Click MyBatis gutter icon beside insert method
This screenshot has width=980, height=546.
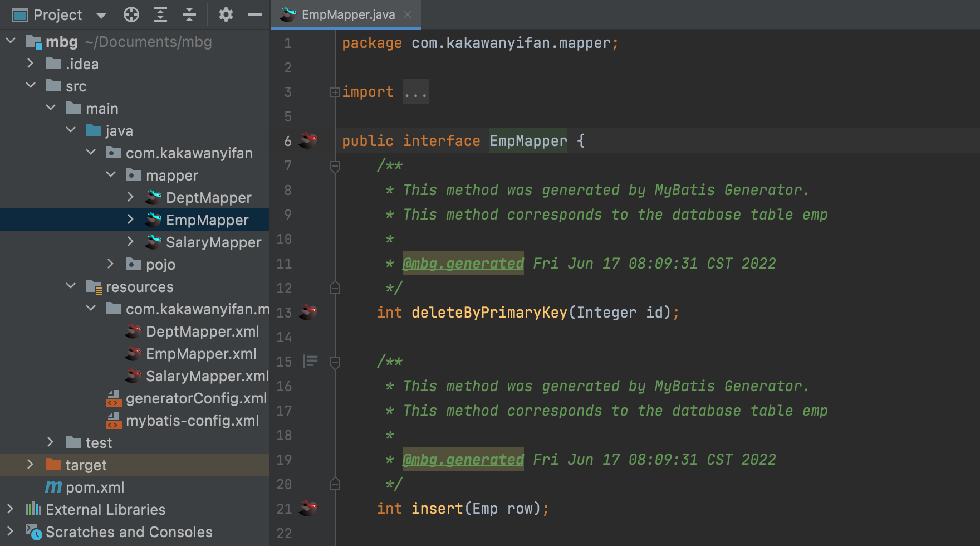pyautogui.click(x=308, y=508)
